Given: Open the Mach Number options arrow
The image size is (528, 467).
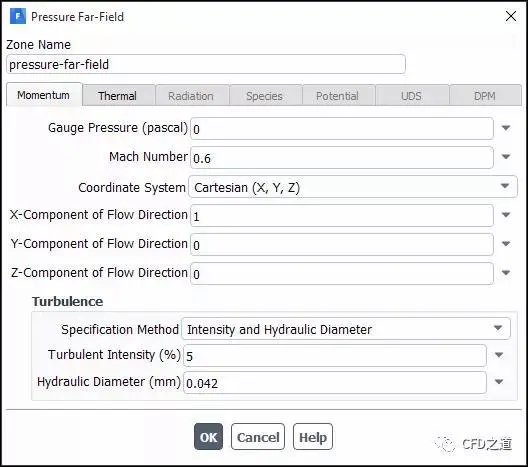Looking at the screenshot, I should point(506,157).
